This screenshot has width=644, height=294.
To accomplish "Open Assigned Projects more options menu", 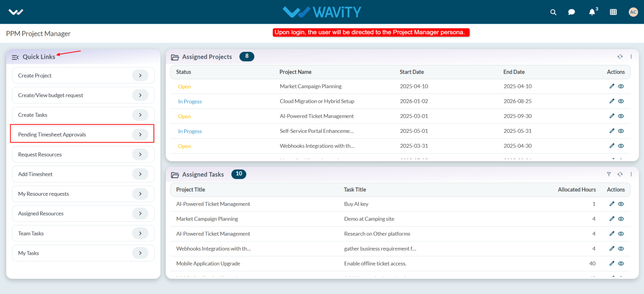I will (x=631, y=57).
